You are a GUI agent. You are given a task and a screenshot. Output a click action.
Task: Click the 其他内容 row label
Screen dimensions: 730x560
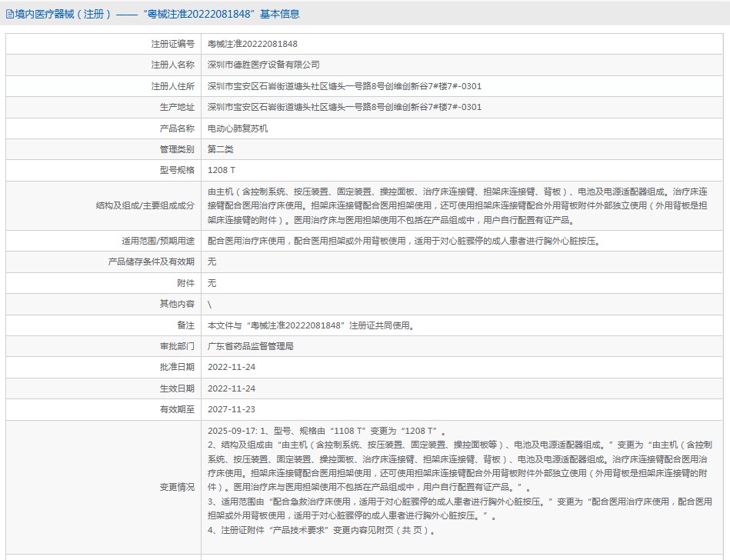coord(177,304)
